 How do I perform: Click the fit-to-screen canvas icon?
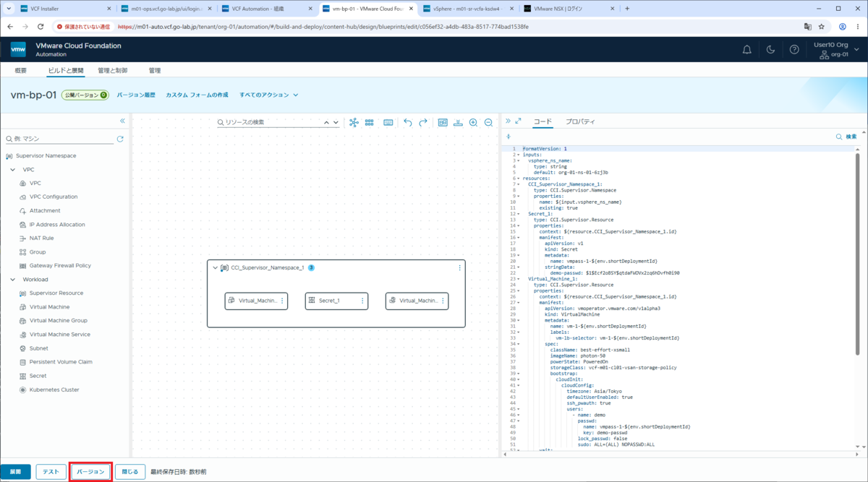[x=443, y=123]
